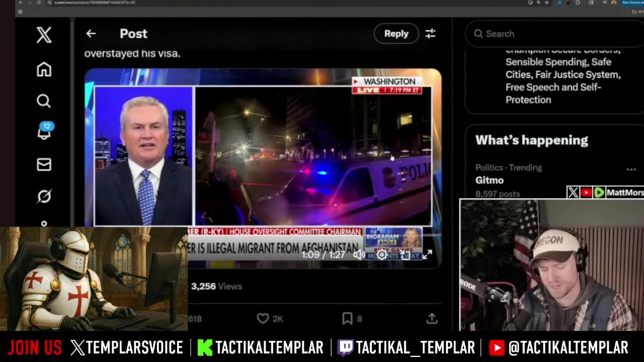Open the Gitmo trending topic
644x362 pixels.
click(x=490, y=180)
